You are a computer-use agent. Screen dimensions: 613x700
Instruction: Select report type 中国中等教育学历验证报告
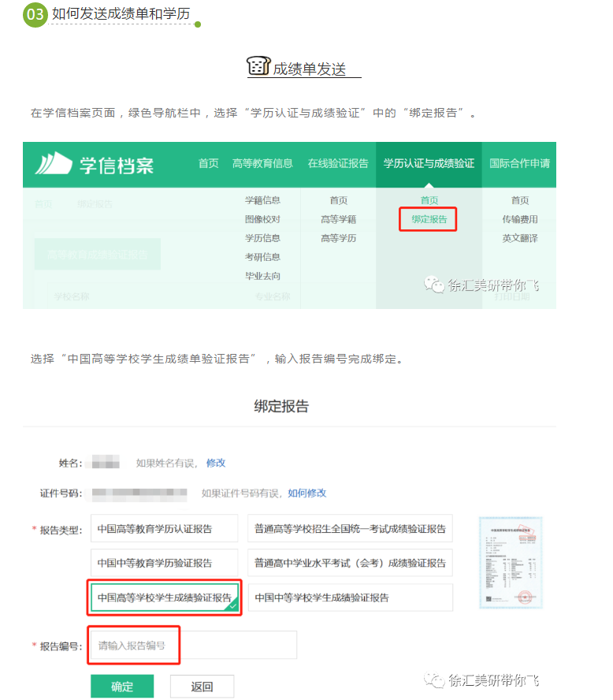(x=164, y=563)
